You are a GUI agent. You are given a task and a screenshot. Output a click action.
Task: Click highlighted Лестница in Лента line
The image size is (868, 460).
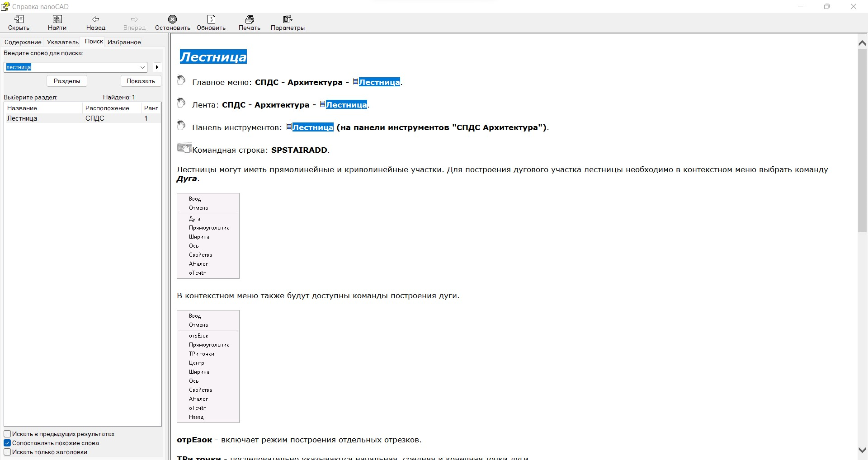coord(346,105)
